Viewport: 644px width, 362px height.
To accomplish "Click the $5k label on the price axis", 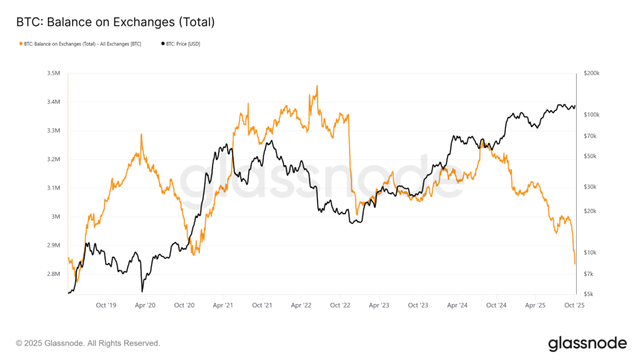I will (590, 294).
